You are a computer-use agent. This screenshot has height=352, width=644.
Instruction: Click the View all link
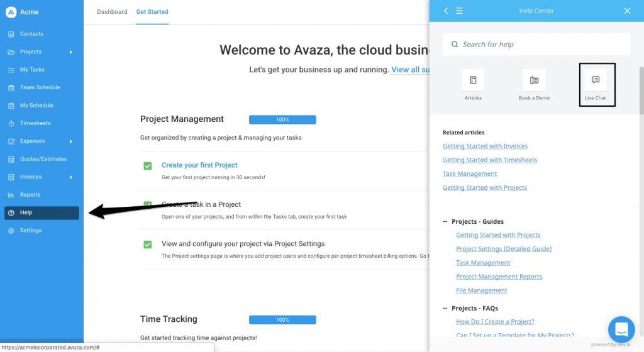tap(410, 70)
